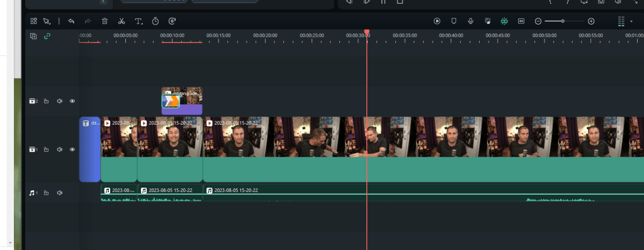Jump to 00:00:05:00 on ruler

126,36
